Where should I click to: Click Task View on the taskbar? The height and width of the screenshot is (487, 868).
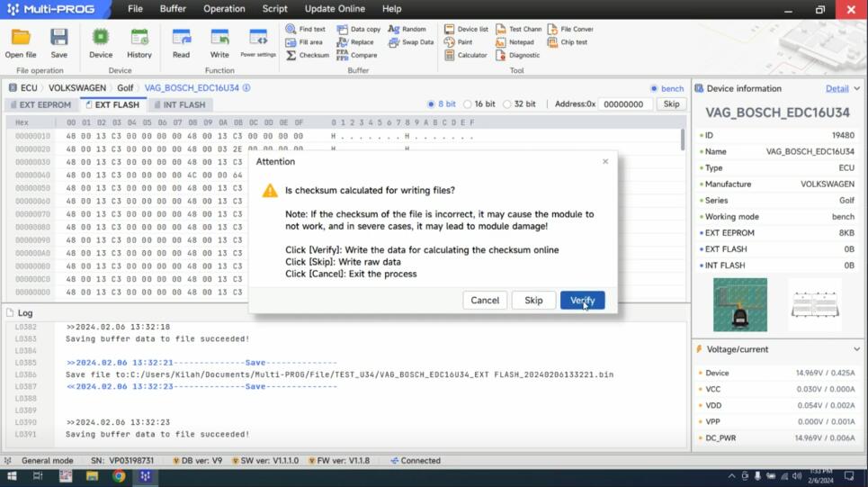coord(38,476)
